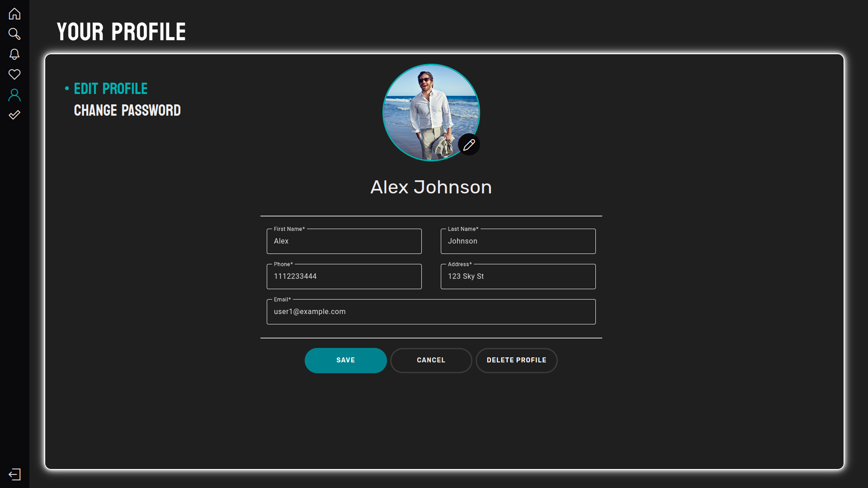Open search via magnifying glass icon
The height and width of the screenshot is (488, 868).
tap(14, 34)
